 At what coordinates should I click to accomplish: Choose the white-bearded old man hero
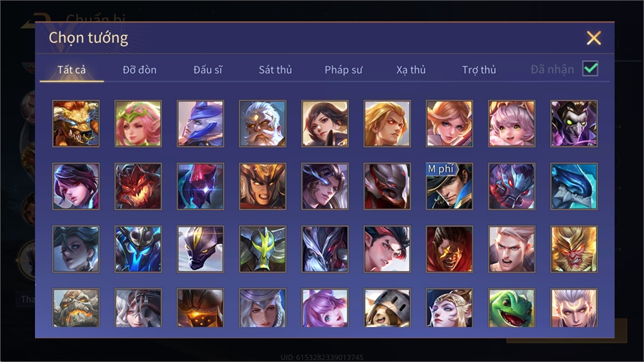(x=263, y=124)
